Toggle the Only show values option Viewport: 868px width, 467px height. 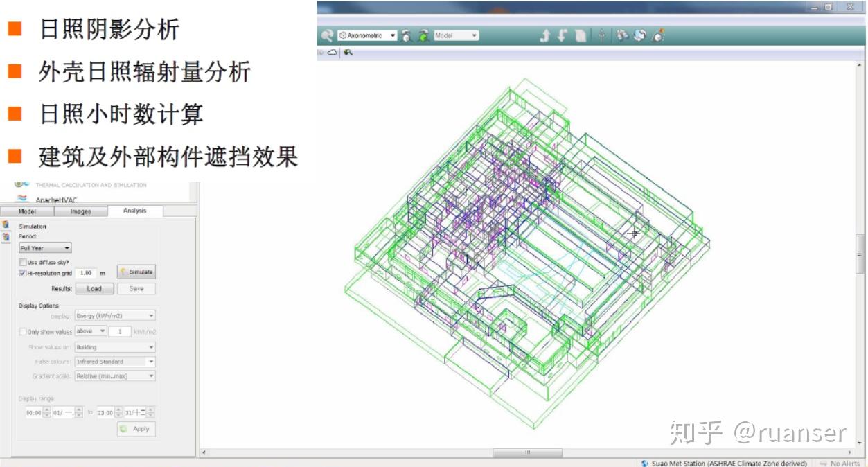tap(23, 331)
